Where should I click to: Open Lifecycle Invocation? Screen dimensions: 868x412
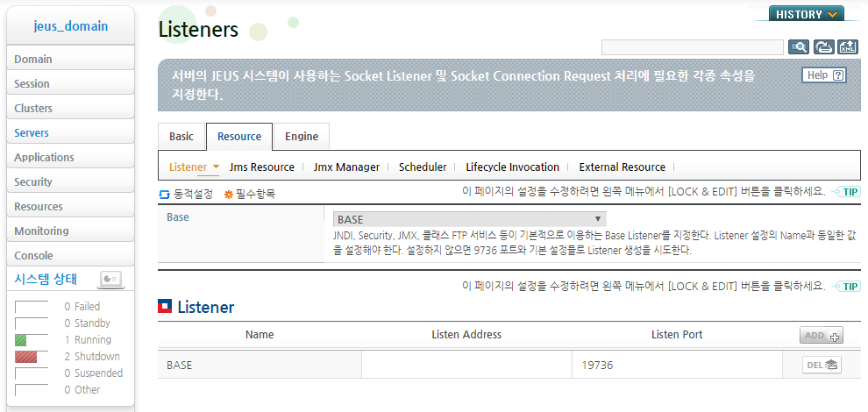point(513,167)
